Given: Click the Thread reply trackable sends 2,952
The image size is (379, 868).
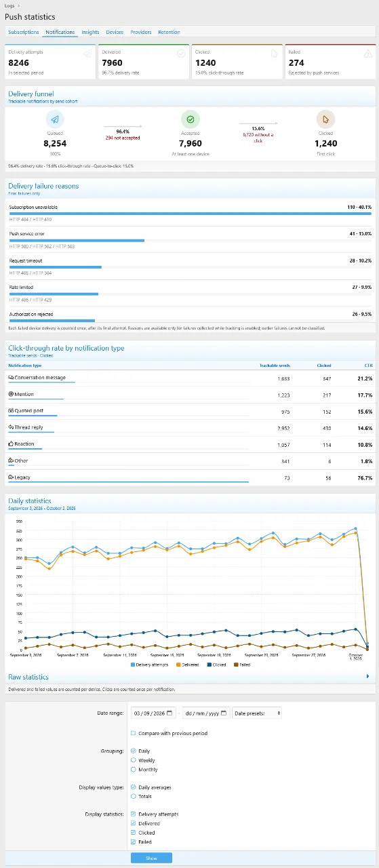Looking at the screenshot, I should (283, 428).
